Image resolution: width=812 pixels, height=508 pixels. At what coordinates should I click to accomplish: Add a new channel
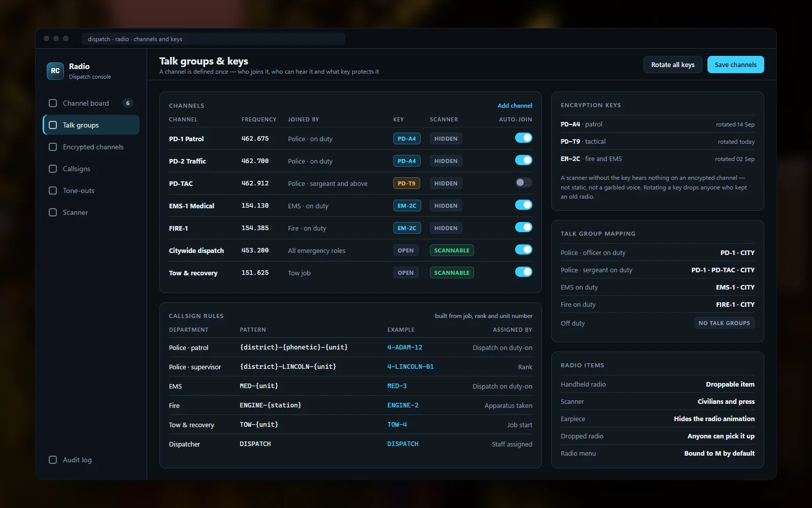(515, 106)
